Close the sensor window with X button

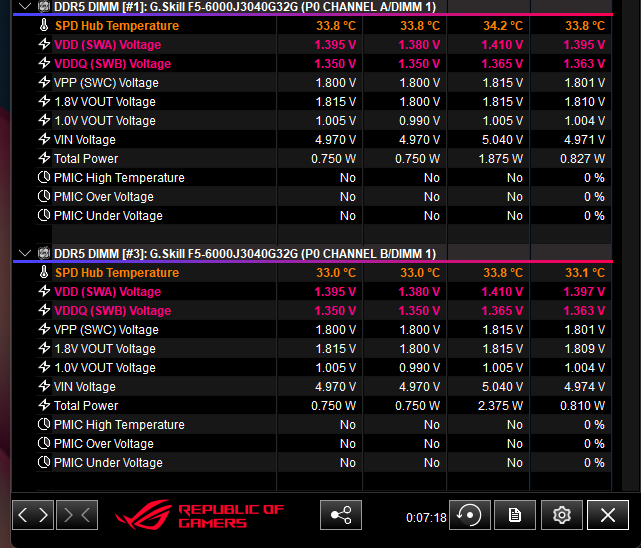(608, 515)
